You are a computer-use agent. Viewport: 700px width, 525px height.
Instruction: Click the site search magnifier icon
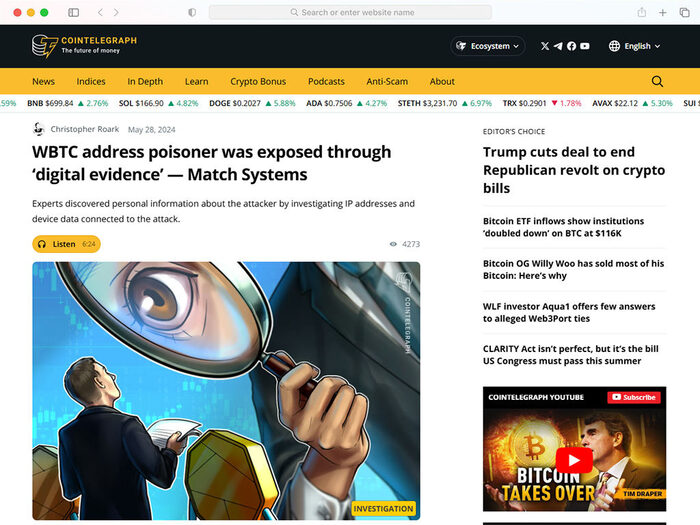tap(657, 82)
